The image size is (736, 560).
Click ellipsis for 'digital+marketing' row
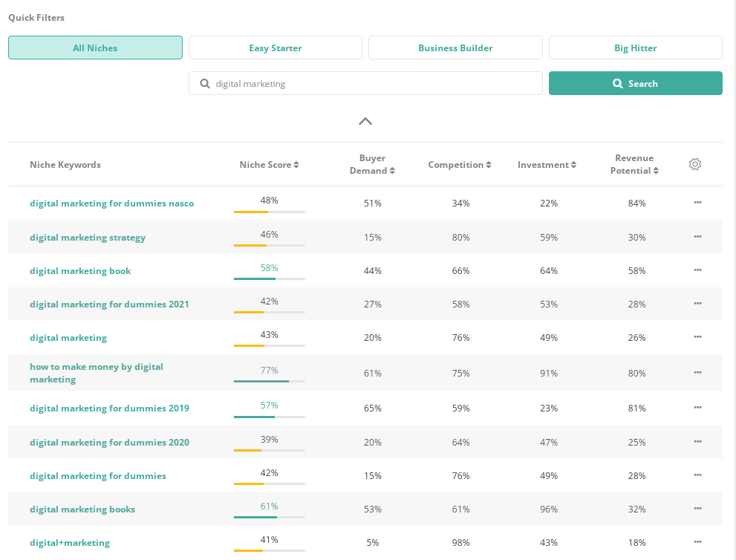[697, 542]
